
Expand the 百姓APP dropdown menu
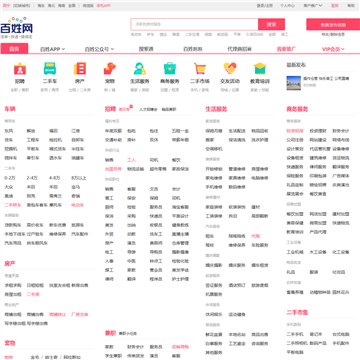(53, 49)
